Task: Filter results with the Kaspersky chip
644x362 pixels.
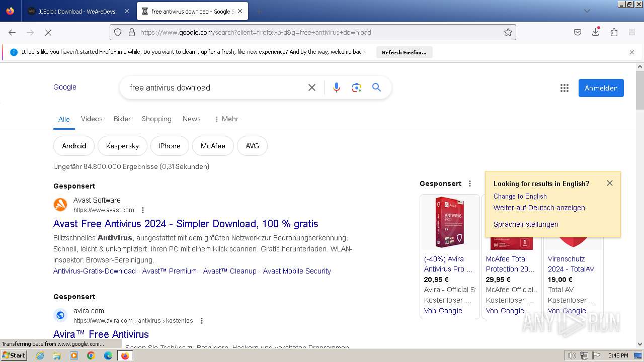Action: click(122, 146)
